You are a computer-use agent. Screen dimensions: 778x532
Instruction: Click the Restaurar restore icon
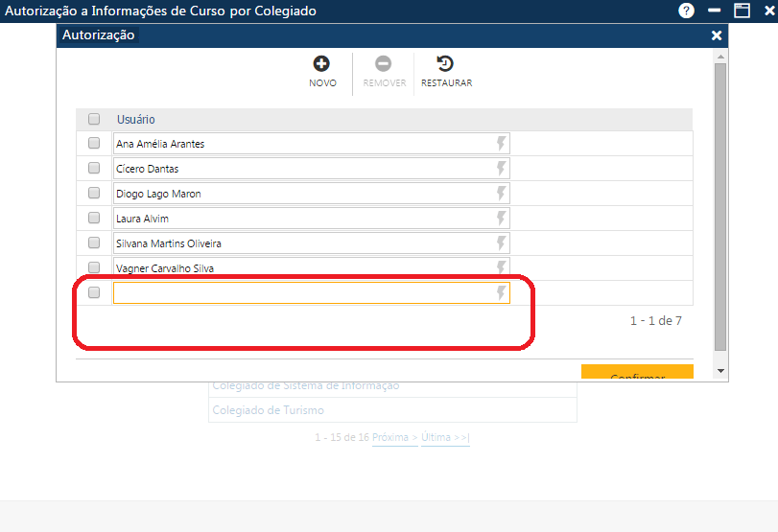pyautogui.click(x=445, y=64)
